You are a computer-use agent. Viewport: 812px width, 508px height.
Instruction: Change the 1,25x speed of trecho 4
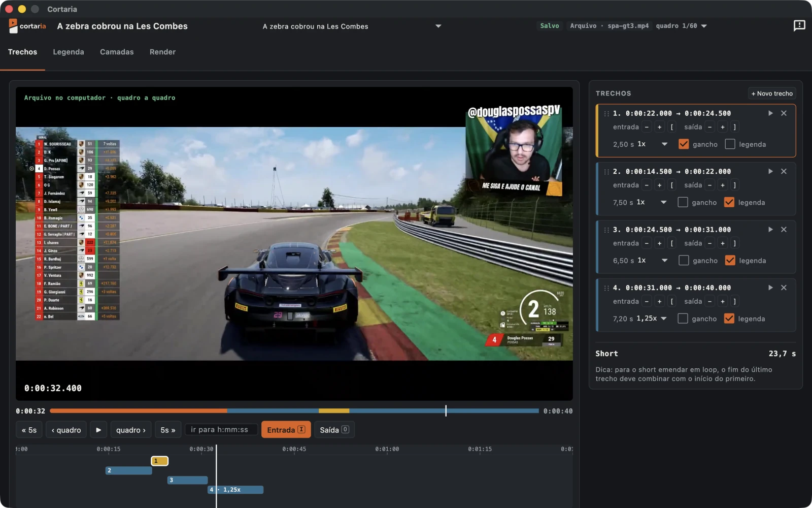[x=652, y=319]
